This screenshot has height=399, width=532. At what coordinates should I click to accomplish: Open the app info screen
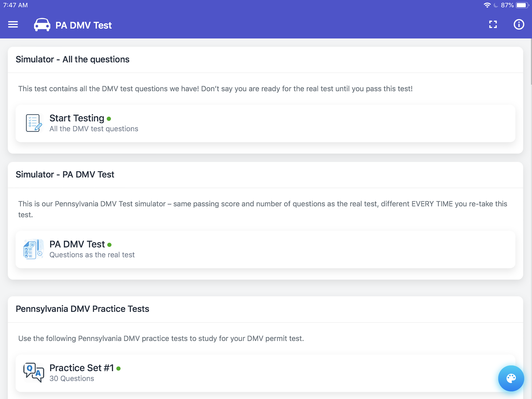(519, 24)
